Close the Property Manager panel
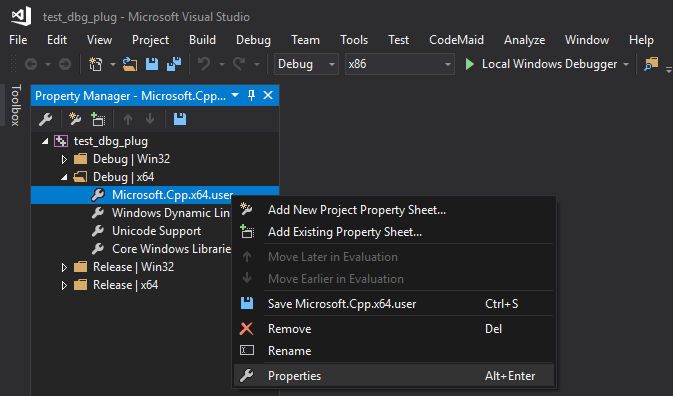 point(268,95)
